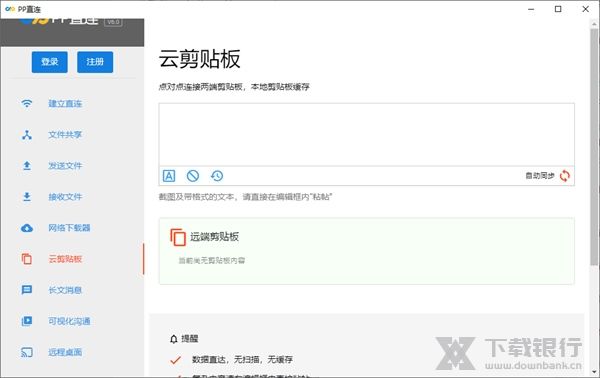
Task: Click the scrollbar down arrow
Action: pos(594,372)
